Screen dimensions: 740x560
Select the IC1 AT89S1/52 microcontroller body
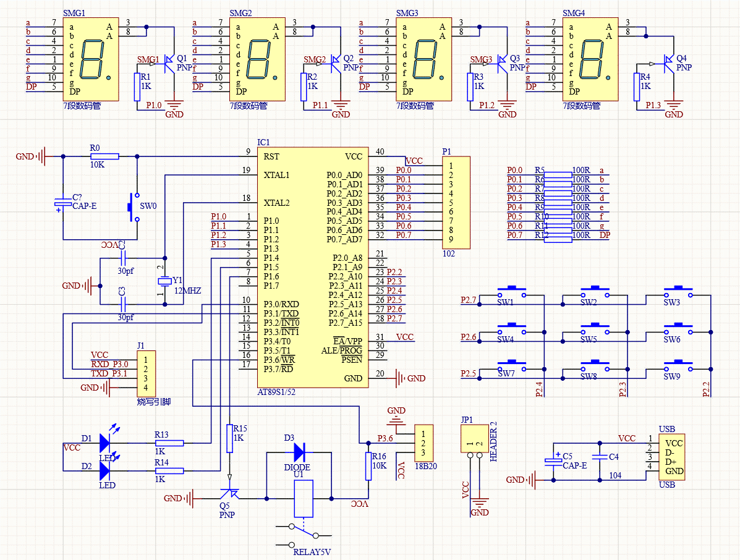(x=313, y=267)
